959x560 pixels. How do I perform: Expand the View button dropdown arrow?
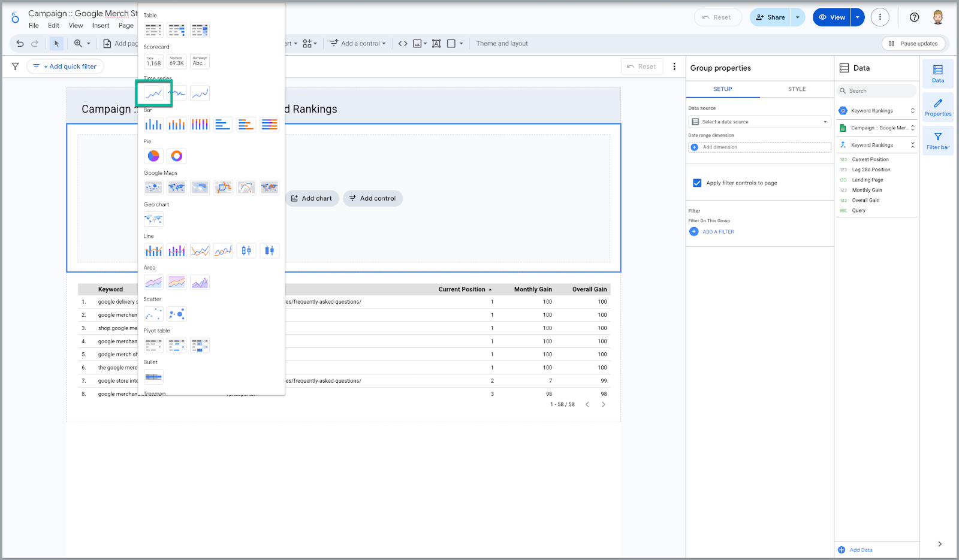(858, 17)
